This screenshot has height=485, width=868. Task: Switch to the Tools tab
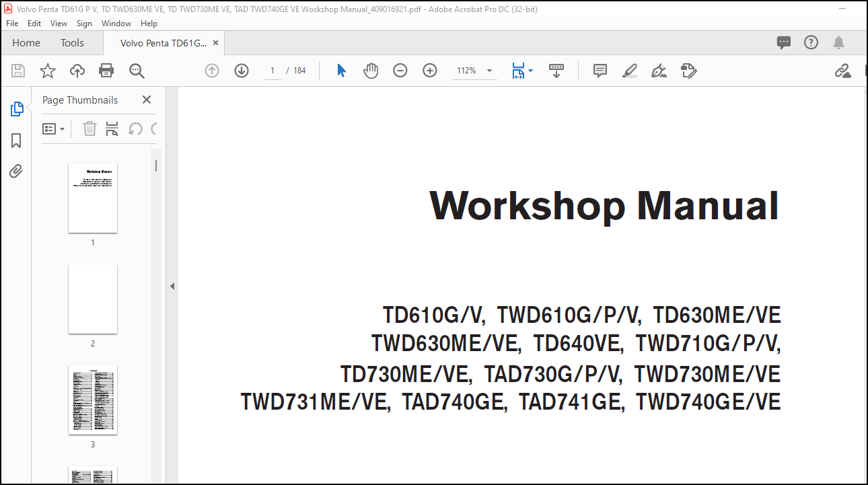[x=72, y=43]
